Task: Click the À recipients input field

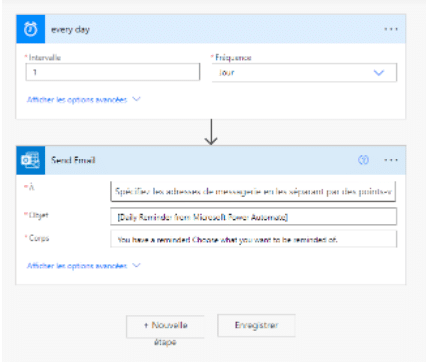Action: click(253, 191)
